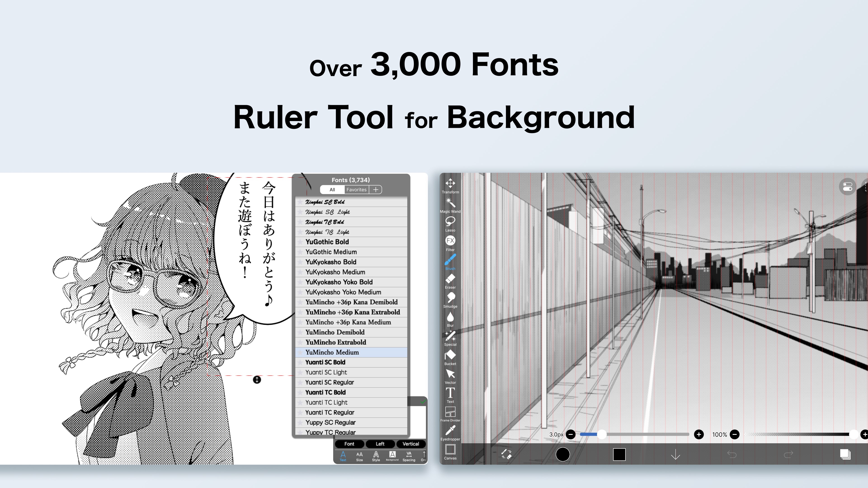Select the Magic Wand tool

(450, 202)
